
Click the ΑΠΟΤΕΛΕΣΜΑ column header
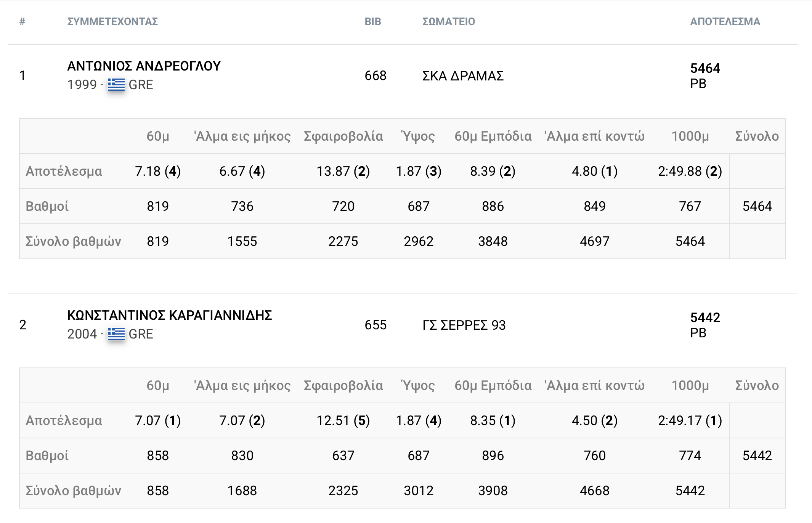[725, 21]
